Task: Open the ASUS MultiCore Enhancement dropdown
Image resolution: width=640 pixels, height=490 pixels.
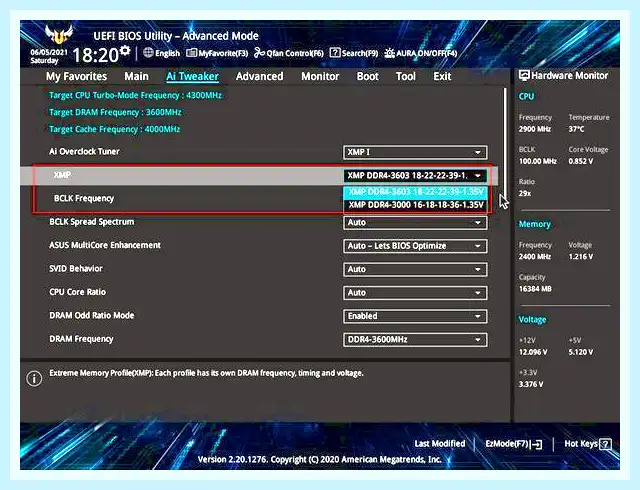Action: point(415,246)
